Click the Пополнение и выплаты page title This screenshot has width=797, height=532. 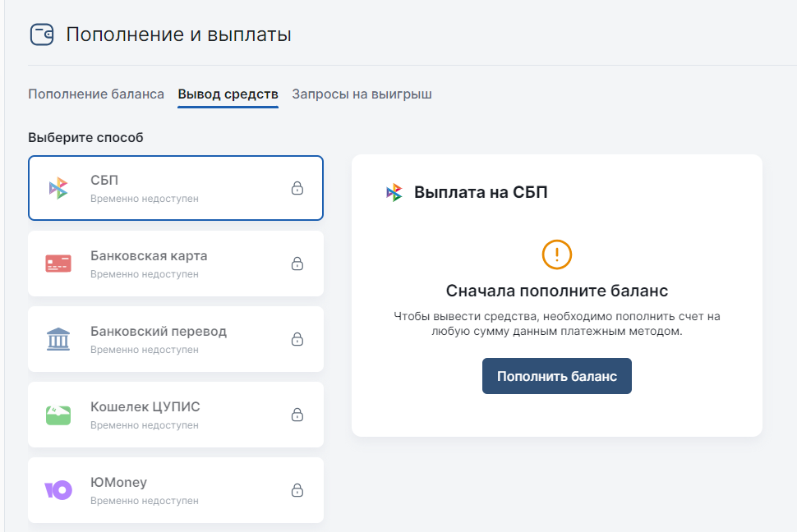point(178,34)
